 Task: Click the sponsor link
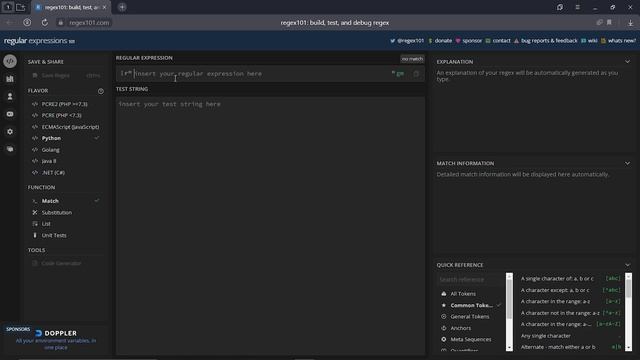[x=469, y=41]
